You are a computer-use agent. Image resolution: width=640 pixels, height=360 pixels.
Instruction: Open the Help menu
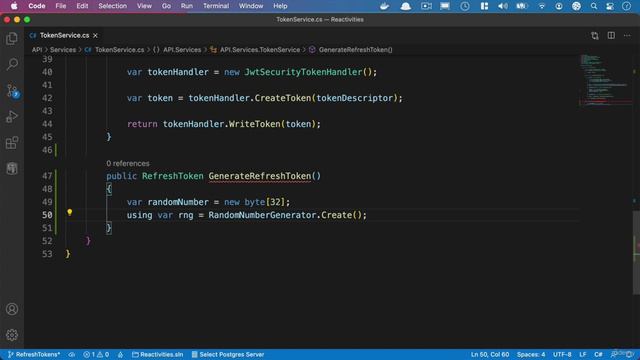280,6
